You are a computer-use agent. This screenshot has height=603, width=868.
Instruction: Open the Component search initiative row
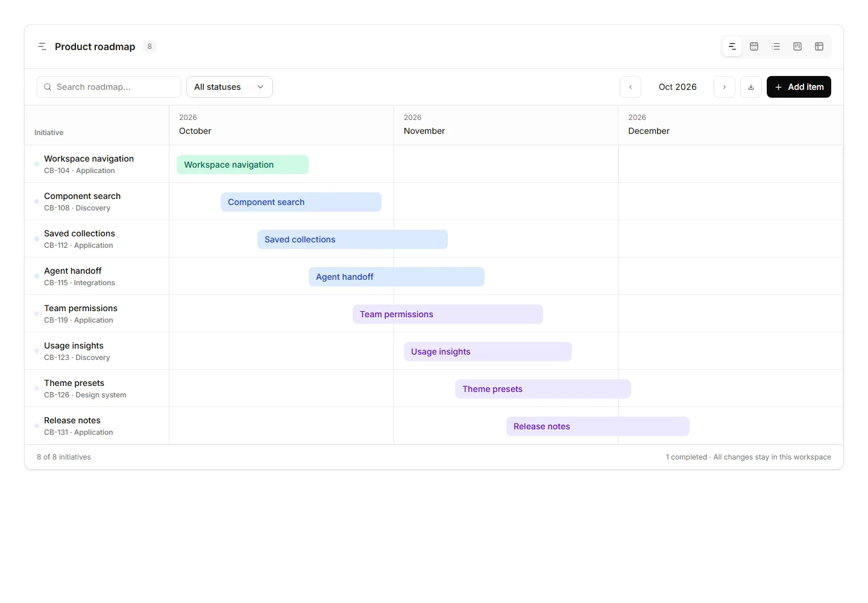96,201
